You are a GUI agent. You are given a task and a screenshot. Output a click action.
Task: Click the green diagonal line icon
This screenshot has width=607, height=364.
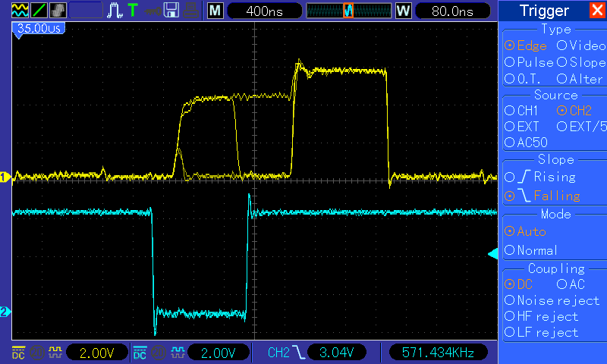coord(38,11)
